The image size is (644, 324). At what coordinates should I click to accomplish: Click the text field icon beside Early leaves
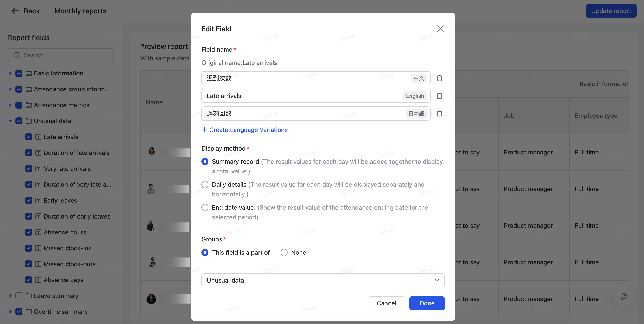coord(38,200)
